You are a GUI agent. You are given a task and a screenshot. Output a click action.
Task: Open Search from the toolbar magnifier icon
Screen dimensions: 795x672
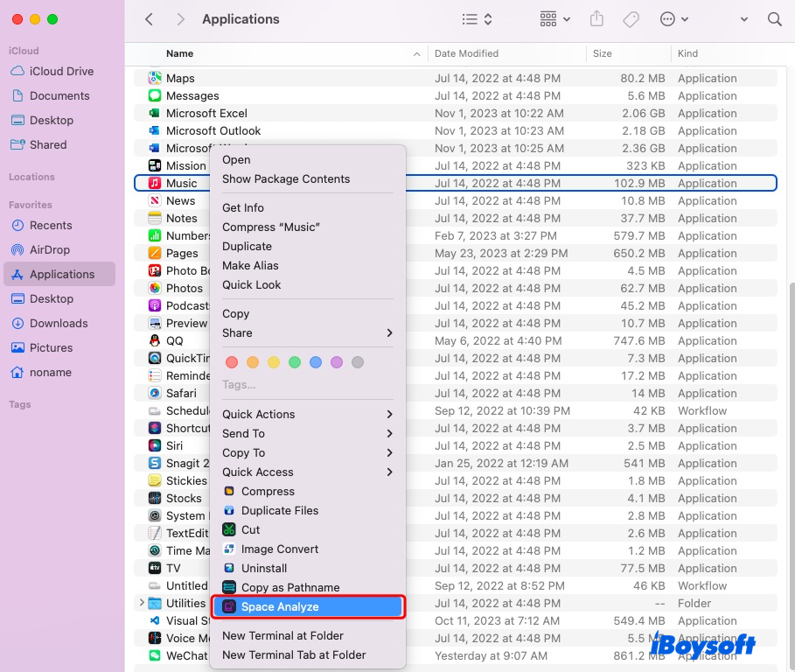click(x=774, y=18)
